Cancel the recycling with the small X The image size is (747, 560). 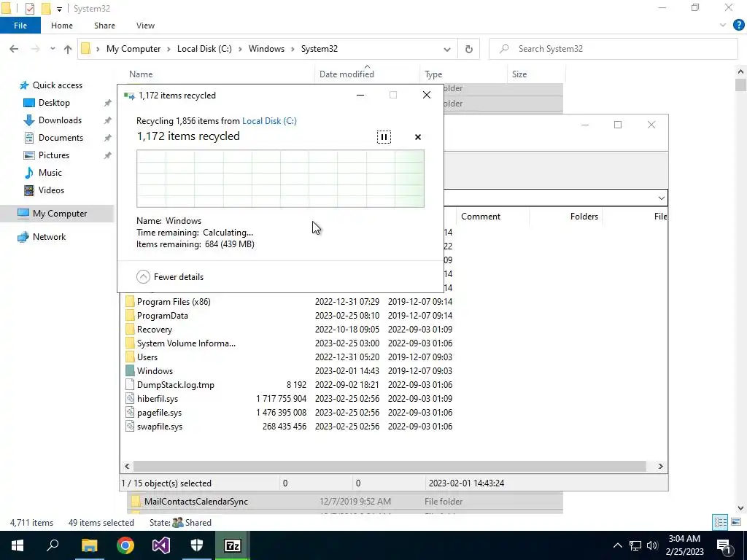(x=418, y=137)
